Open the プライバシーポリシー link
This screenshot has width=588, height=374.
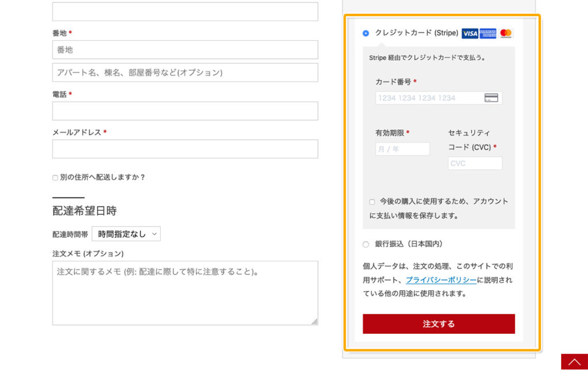click(x=441, y=280)
